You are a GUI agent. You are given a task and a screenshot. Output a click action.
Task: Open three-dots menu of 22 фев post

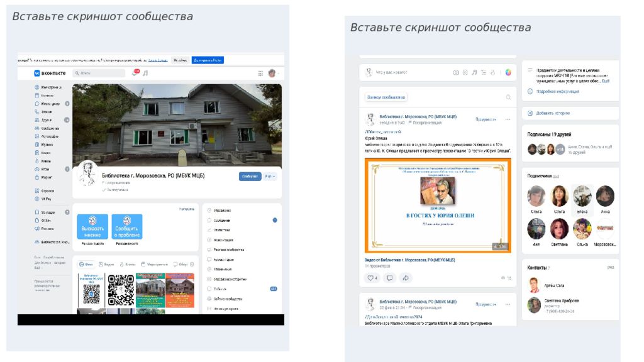(x=508, y=305)
